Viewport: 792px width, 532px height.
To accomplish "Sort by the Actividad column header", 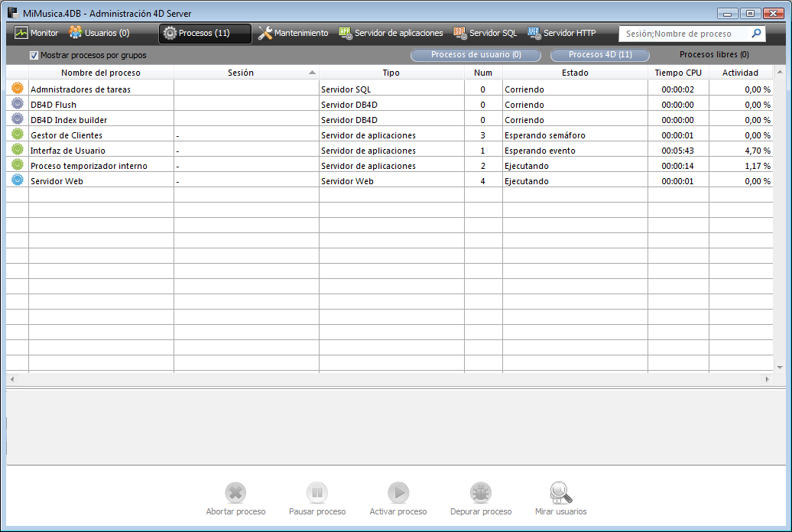I will [x=741, y=73].
